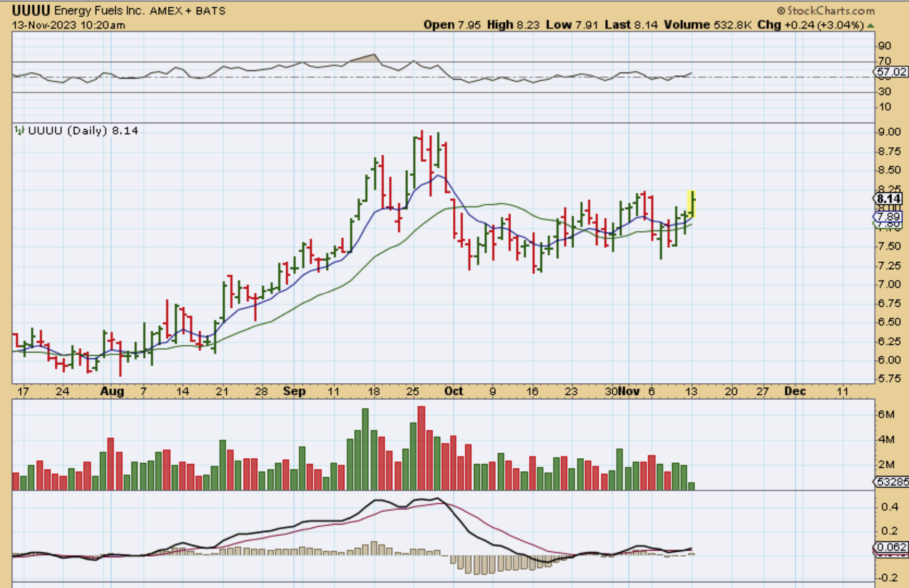
Task: Click the Energy Fuels Inc. company name
Action: [99, 10]
